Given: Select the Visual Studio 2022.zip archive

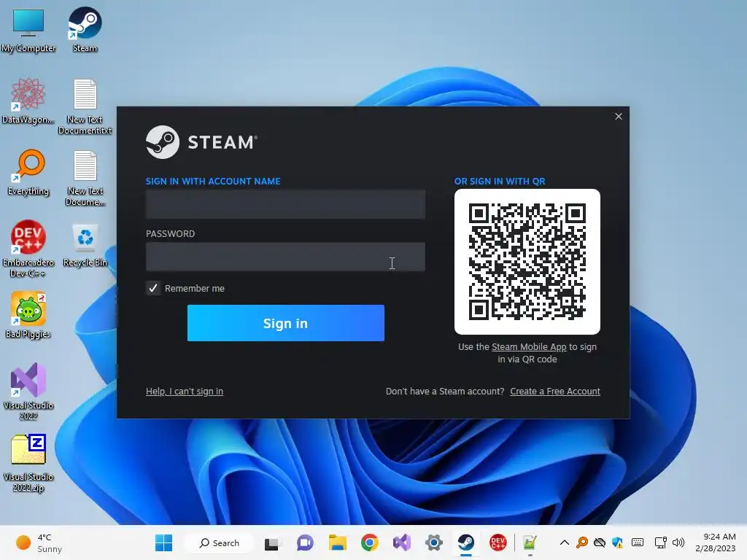Looking at the screenshot, I should click(28, 463).
